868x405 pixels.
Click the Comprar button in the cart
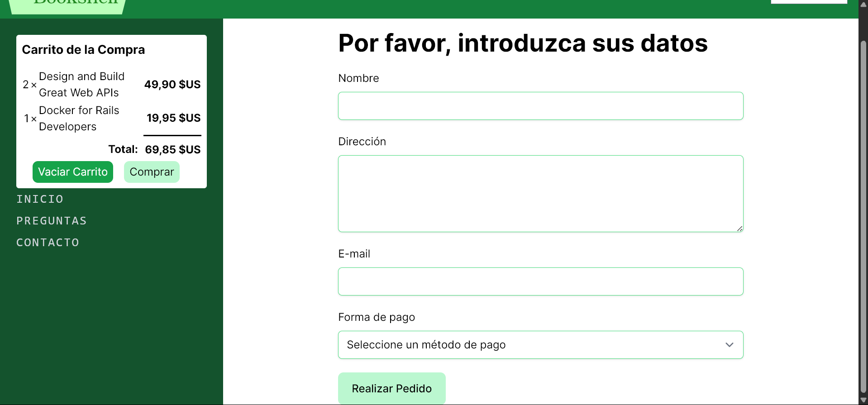point(152,172)
